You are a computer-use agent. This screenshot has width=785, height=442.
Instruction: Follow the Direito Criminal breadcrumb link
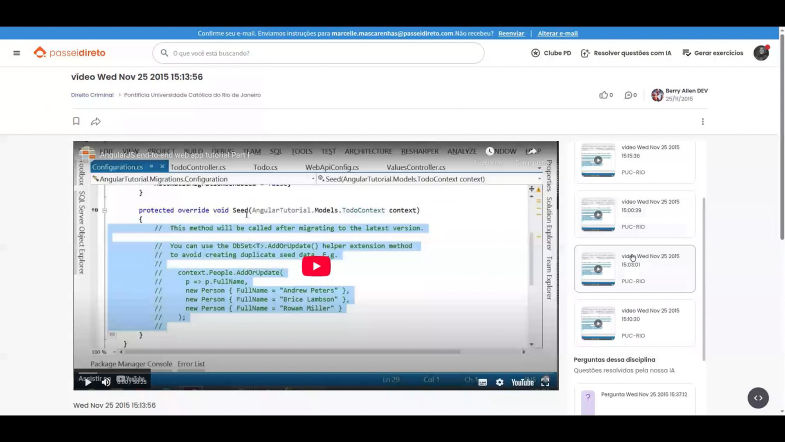point(93,95)
